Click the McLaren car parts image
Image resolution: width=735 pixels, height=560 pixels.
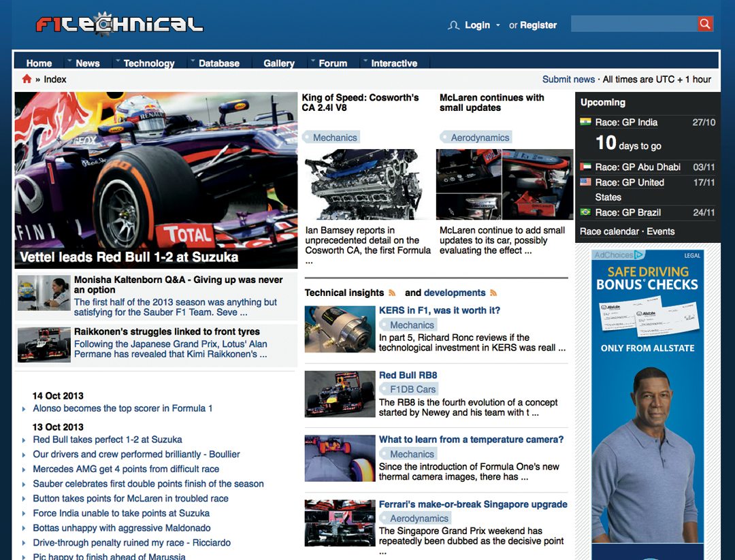[504, 184]
